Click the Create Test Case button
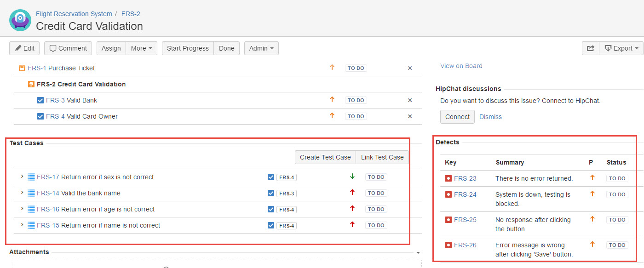Image resolution: width=644 pixels, height=268 pixels. point(325,157)
